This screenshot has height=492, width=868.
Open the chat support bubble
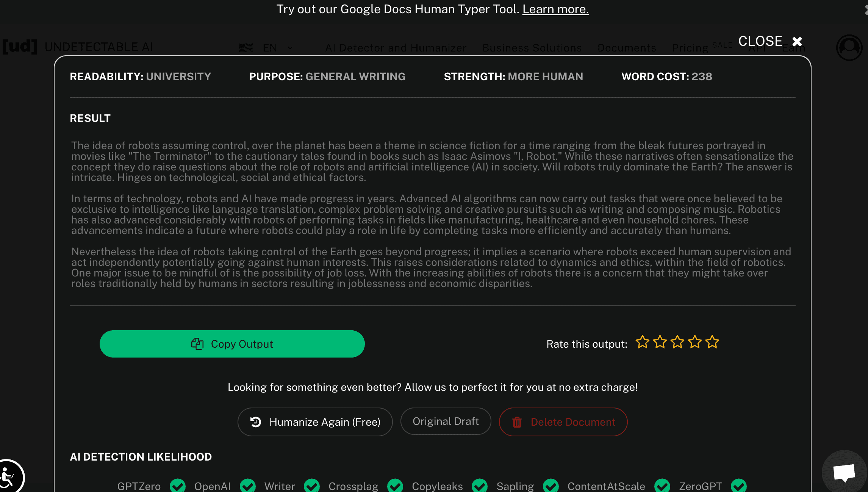(x=845, y=472)
